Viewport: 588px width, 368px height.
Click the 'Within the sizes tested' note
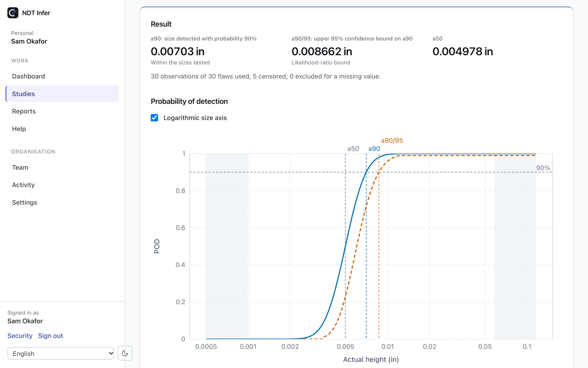point(180,63)
